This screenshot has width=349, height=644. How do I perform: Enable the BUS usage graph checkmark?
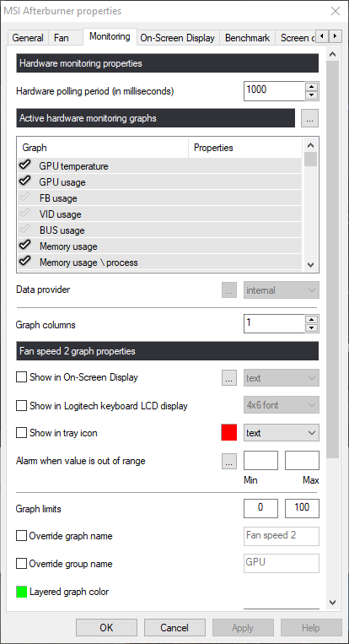(25, 230)
